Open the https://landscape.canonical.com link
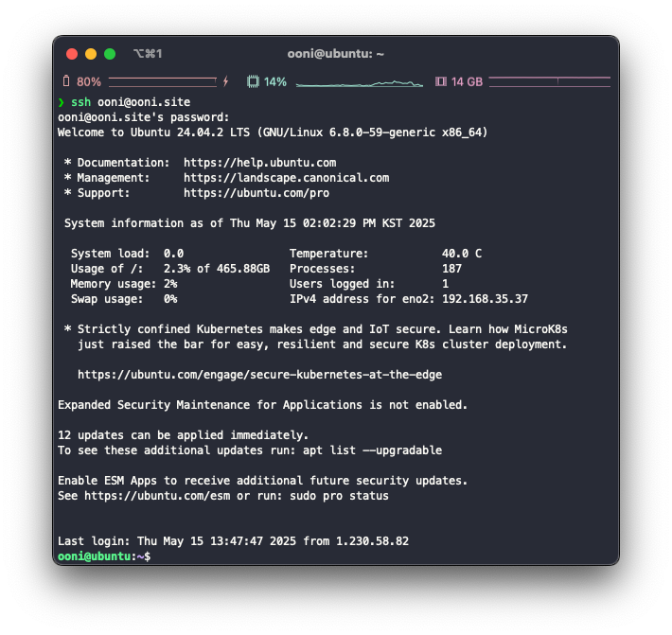Image resolution: width=672 pixels, height=635 pixels. (286, 178)
